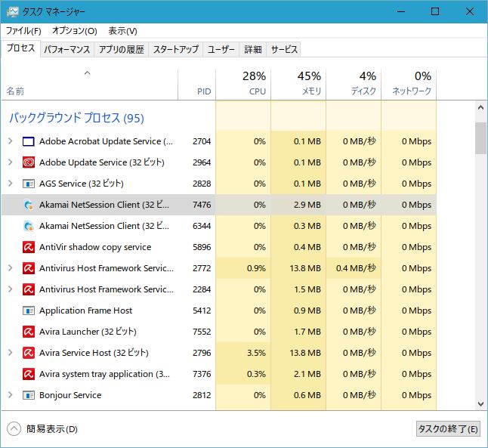
Task: Click the 0.4 MB/秒 disk value
Action: click(x=356, y=268)
